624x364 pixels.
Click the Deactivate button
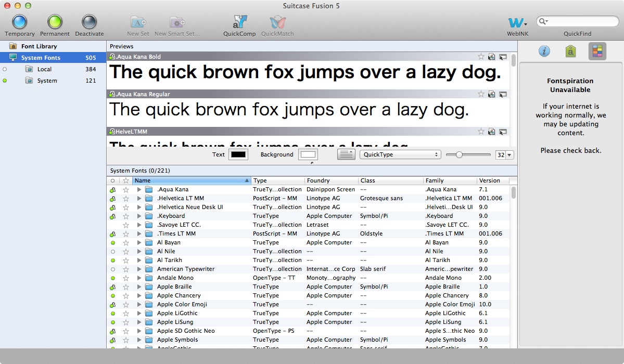coord(89,25)
